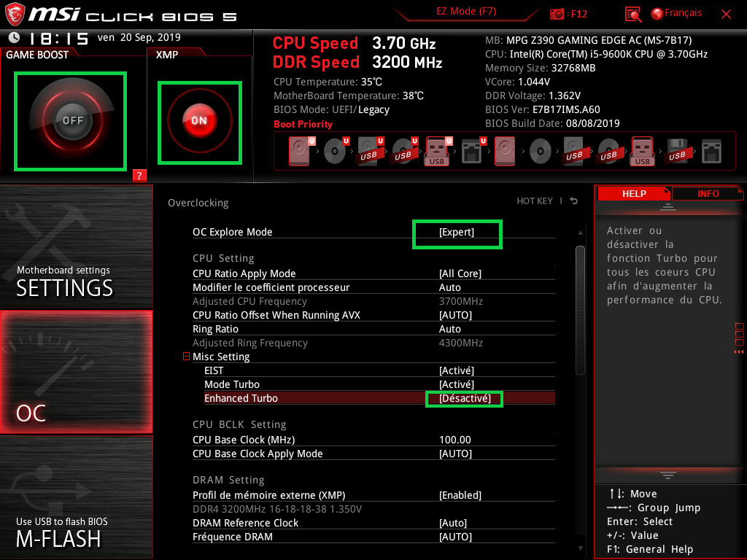
Task: Click the MSI dragon shield logo
Action: [14, 15]
